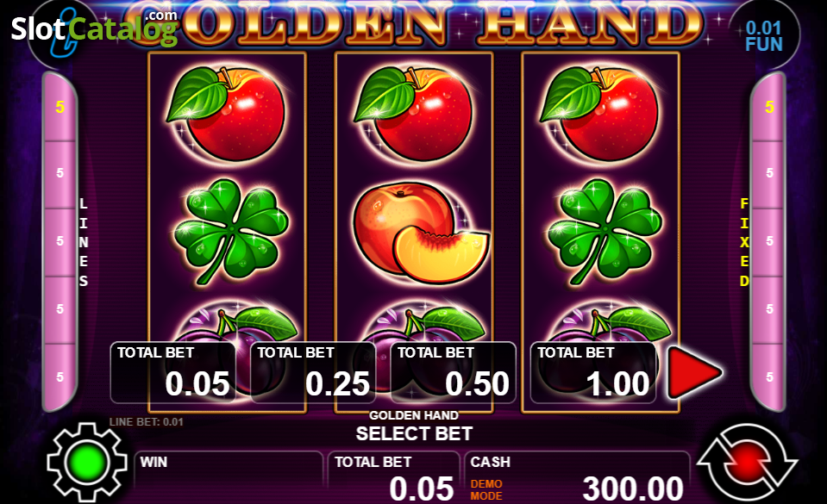
Task: Click the top yellow 5 on left lines bar
Action: (x=60, y=107)
